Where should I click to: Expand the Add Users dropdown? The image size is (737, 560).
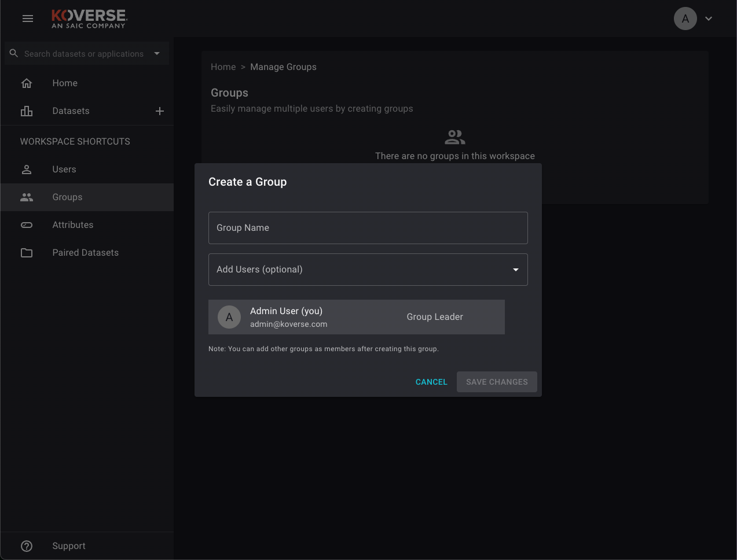pyautogui.click(x=515, y=270)
